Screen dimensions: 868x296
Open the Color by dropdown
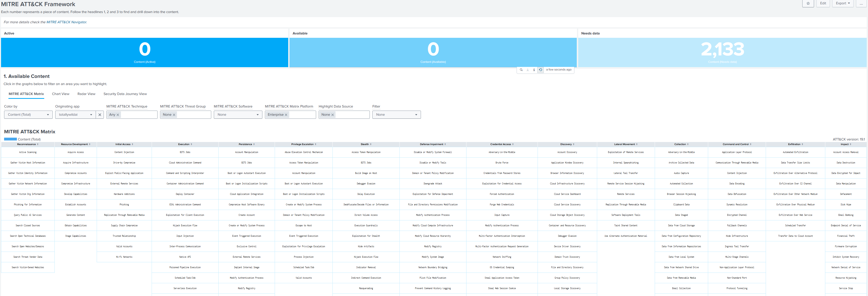[28, 115]
